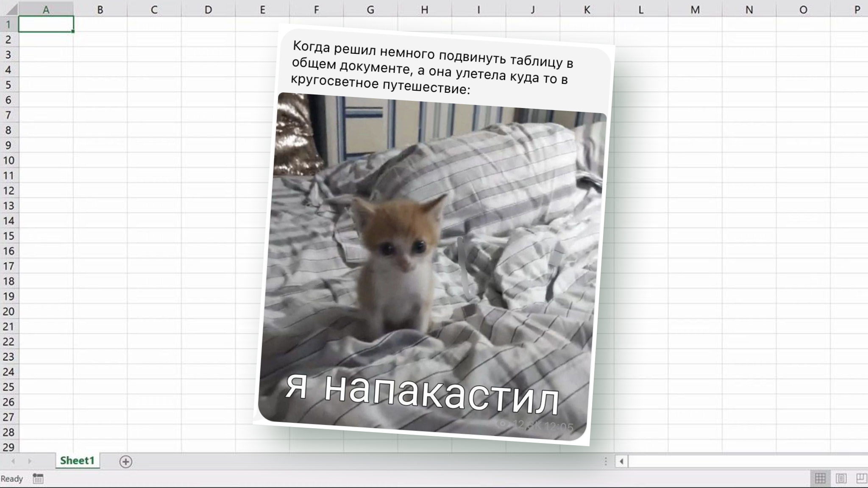The width and height of the screenshot is (868, 488).
Task: Click the horizontal scroll left arrow
Action: (621, 461)
